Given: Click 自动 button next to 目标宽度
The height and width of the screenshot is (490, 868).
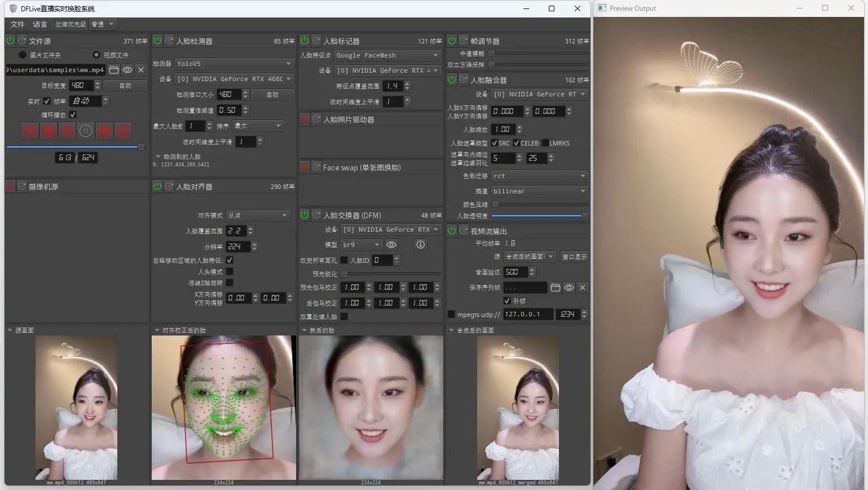Looking at the screenshot, I should [x=125, y=86].
